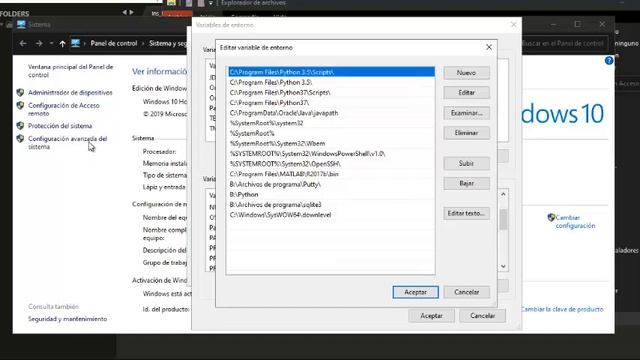Image resolution: width=640 pixels, height=360 pixels.
Task: Open Ventana principal del Panel de control
Action: click(x=71, y=71)
